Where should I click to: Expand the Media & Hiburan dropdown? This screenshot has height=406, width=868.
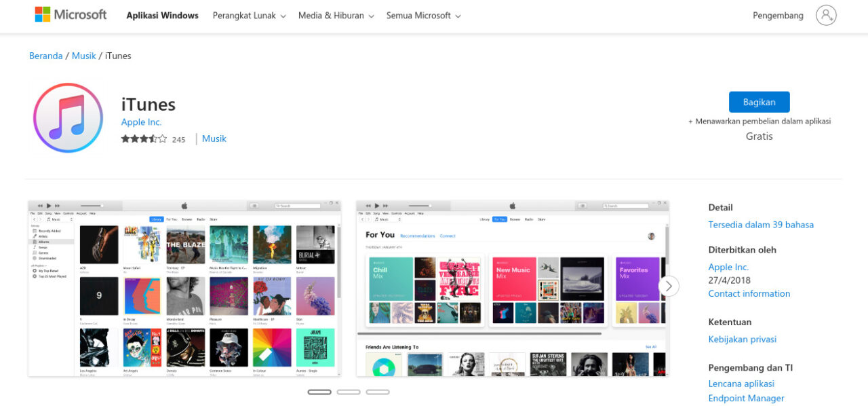click(336, 16)
